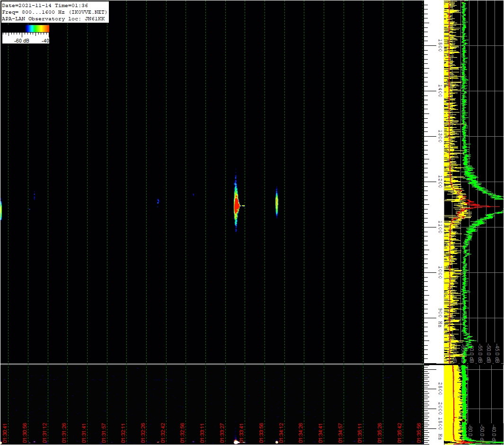The height and width of the screenshot is (445, 504).
Task: Click the 01:32:56 time label
Action: (183, 433)
